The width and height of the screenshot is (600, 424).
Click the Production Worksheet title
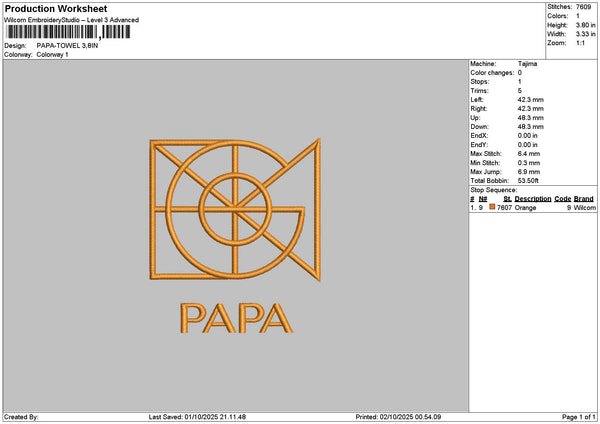click(x=56, y=8)
